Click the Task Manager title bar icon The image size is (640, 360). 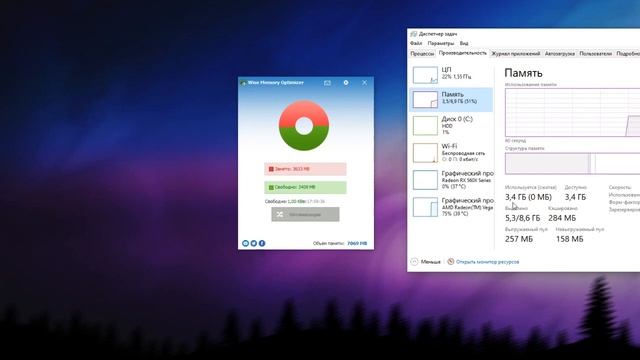pos(413,34)
